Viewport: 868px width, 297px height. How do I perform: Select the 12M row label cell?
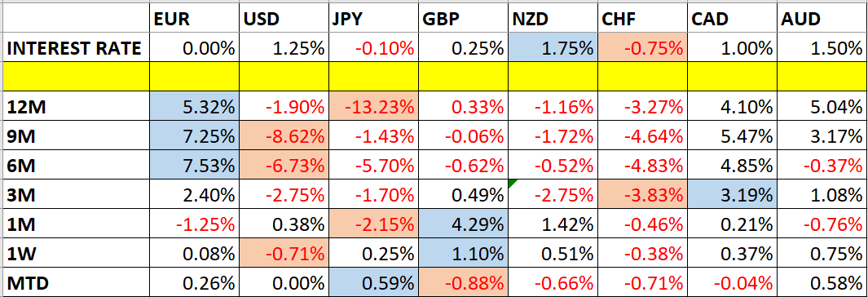click(x=77, y=106)
